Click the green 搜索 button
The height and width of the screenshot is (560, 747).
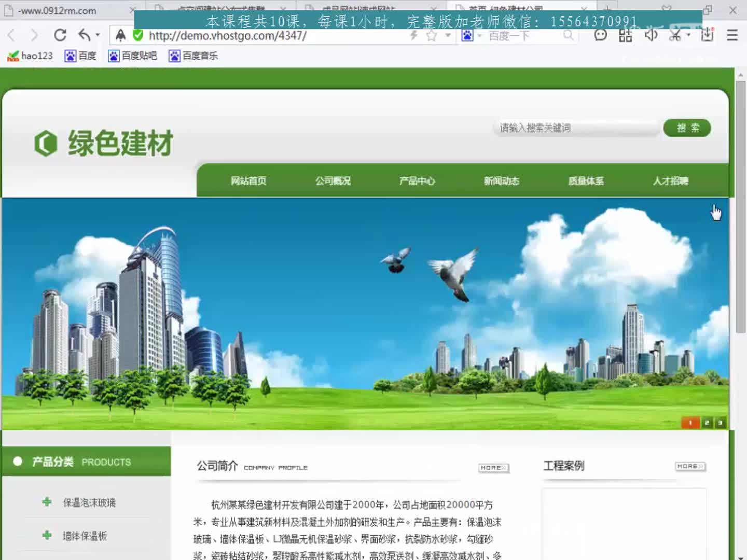tap(687, 128)
